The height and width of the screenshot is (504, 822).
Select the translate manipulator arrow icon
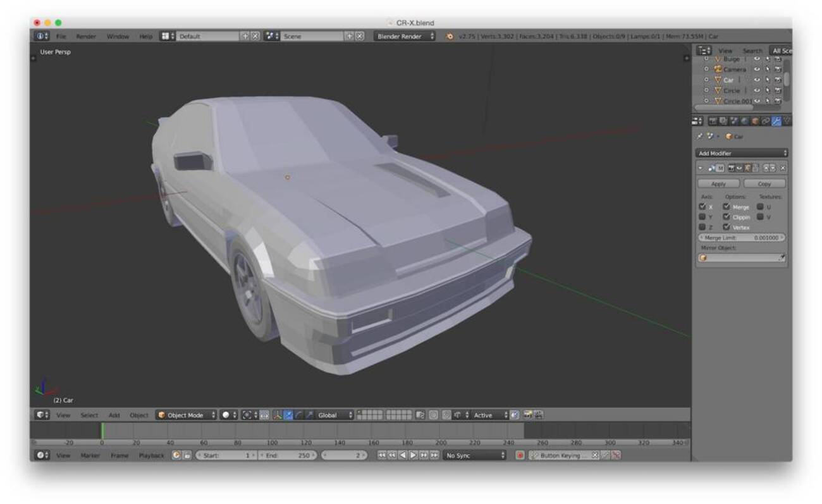287,415
